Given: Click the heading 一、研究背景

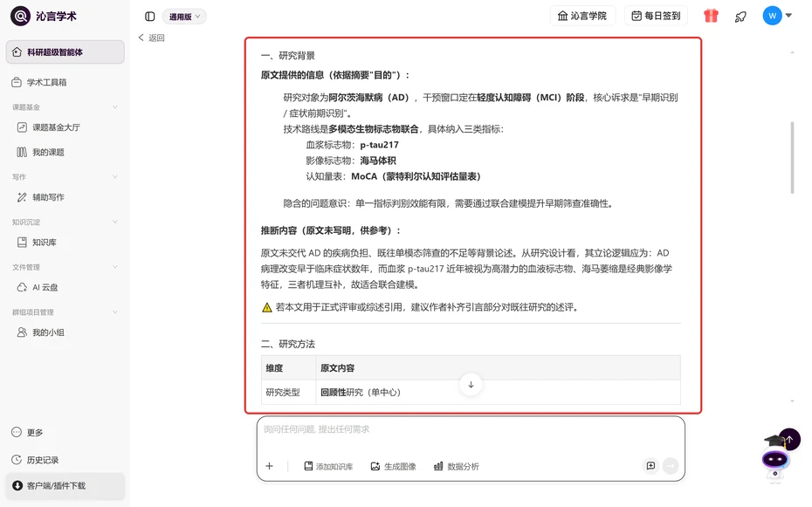Looking at the screenshot, I should pos(288,55).
